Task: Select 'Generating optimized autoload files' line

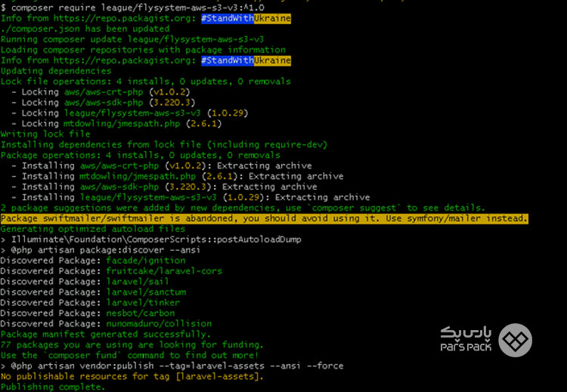Action: pos(93,229)
